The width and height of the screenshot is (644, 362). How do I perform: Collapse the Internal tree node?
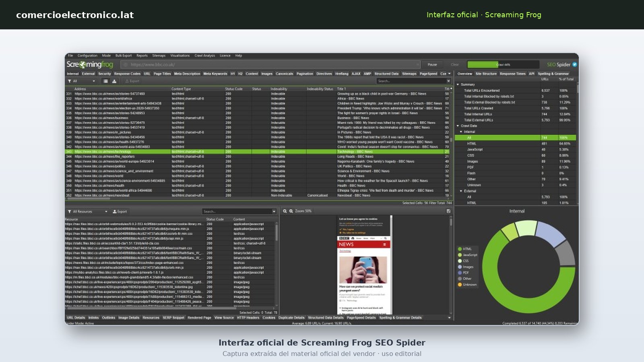coord(461,132)
